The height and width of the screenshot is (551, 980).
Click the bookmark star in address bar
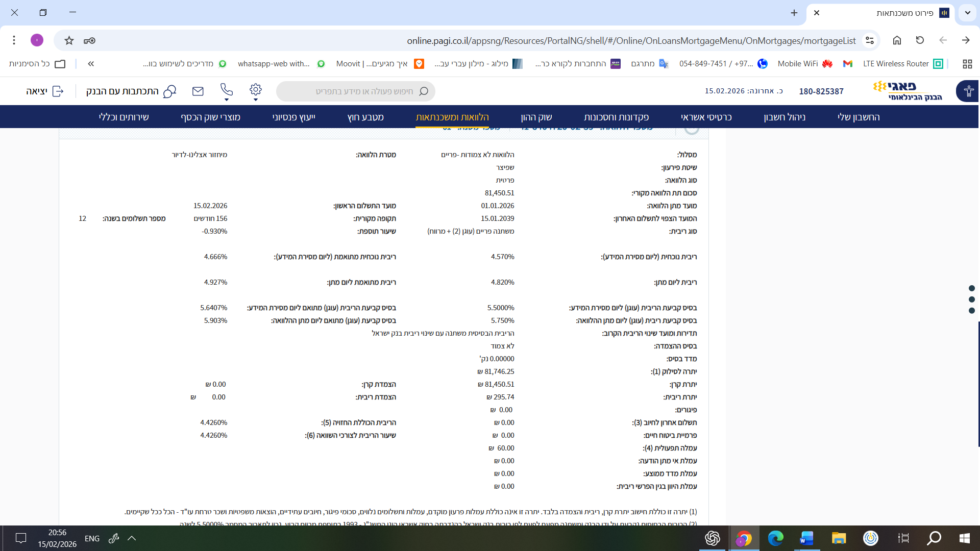click(69, 40)
